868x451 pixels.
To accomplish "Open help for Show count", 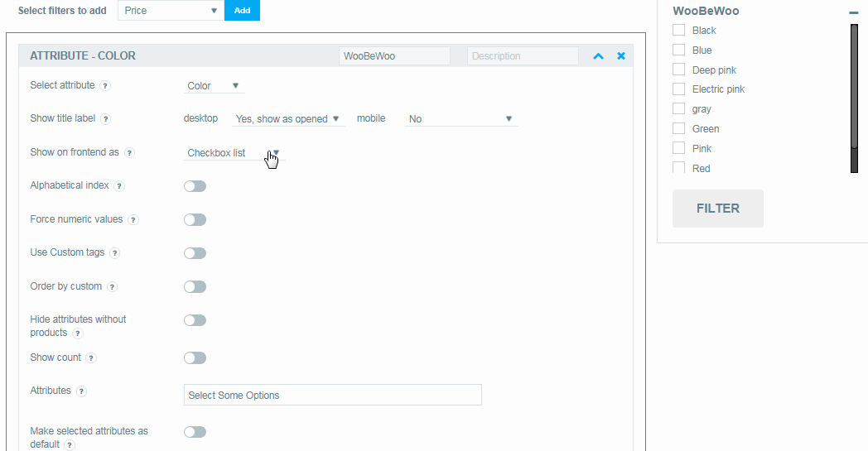I will coord(91,358).
